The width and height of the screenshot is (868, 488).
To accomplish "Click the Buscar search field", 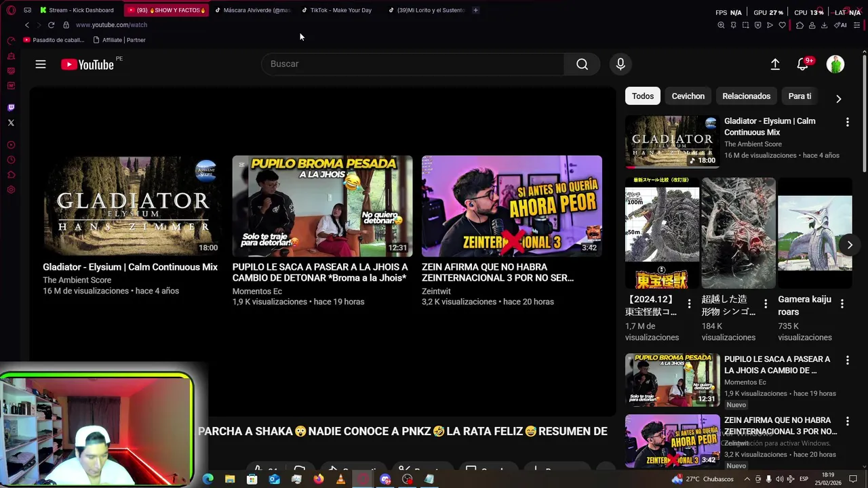I will [414, 64].
